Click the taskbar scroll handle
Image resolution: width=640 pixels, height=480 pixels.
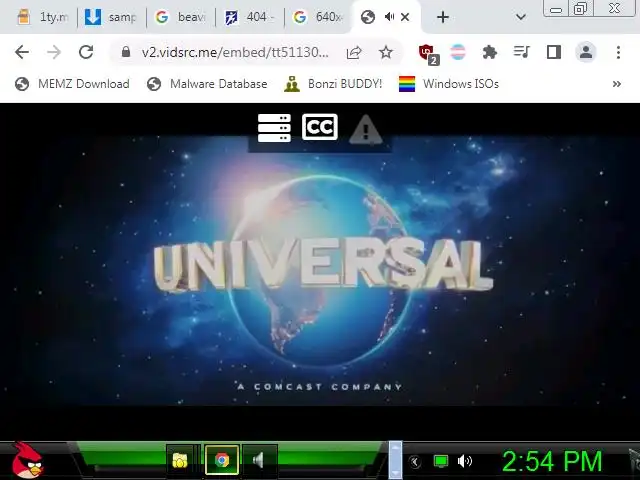click(395, 460)
